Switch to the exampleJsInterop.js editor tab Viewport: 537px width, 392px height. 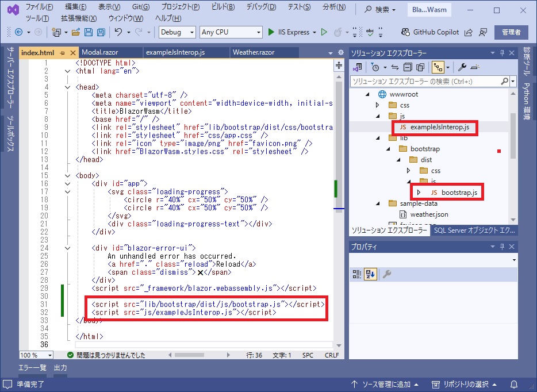click(186, 52)
